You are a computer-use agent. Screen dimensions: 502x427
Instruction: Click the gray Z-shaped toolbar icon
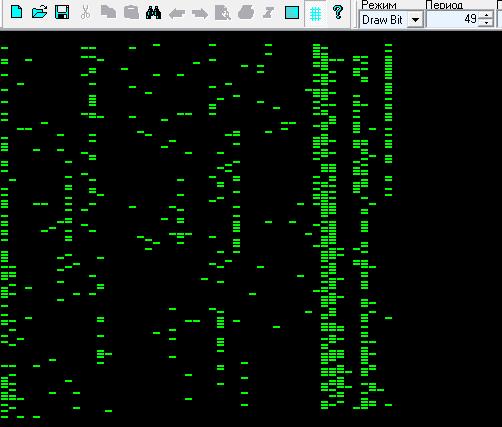(x=268, y=13)
